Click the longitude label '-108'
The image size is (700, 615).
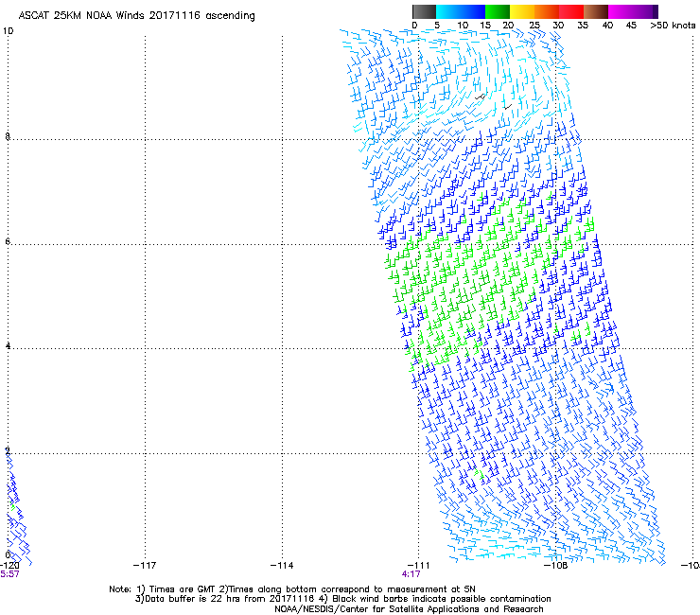click(x=556, y=566)
